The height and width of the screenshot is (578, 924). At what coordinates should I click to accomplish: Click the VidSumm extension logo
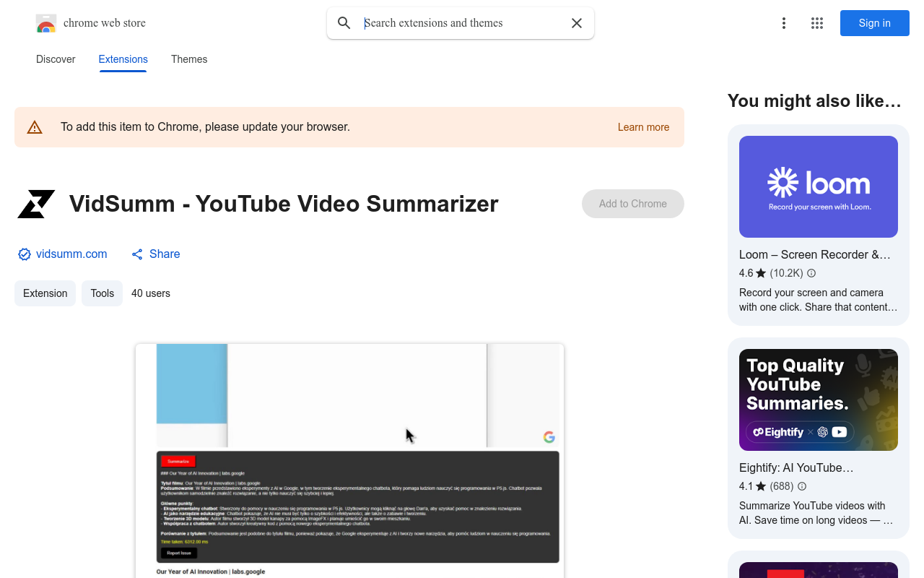[36, 204]
